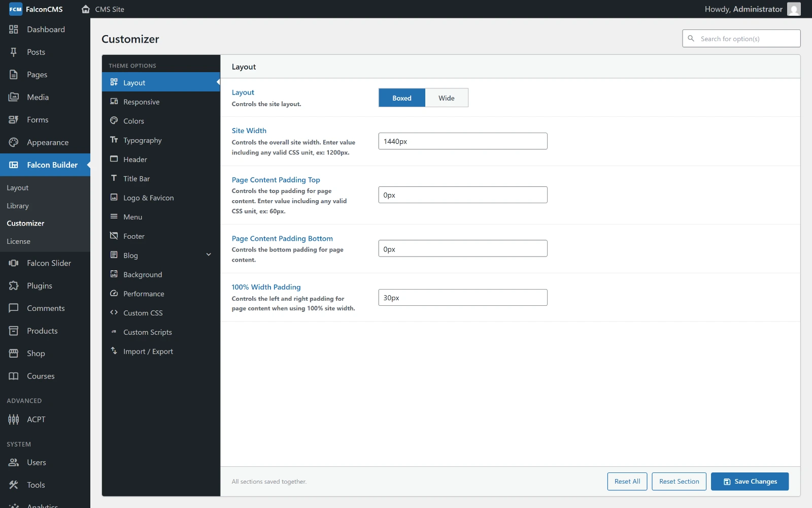Select the Boxed layout option

pos(402,98)
